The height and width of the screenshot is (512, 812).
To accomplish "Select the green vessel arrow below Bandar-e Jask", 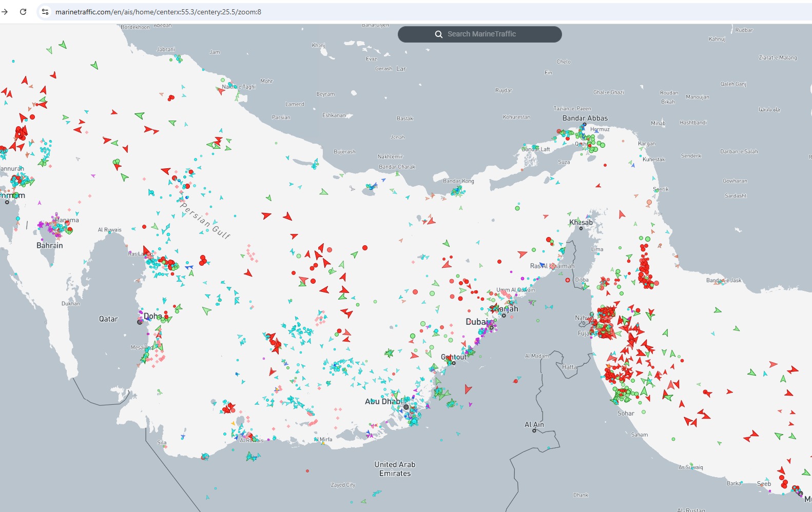I will click(718, 310).
